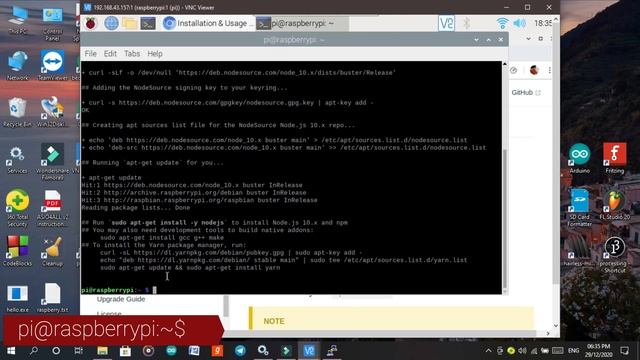640x360 pixels.
Task: Launch the Fritzing desktop shortcut
Action: tap(615, 158)
